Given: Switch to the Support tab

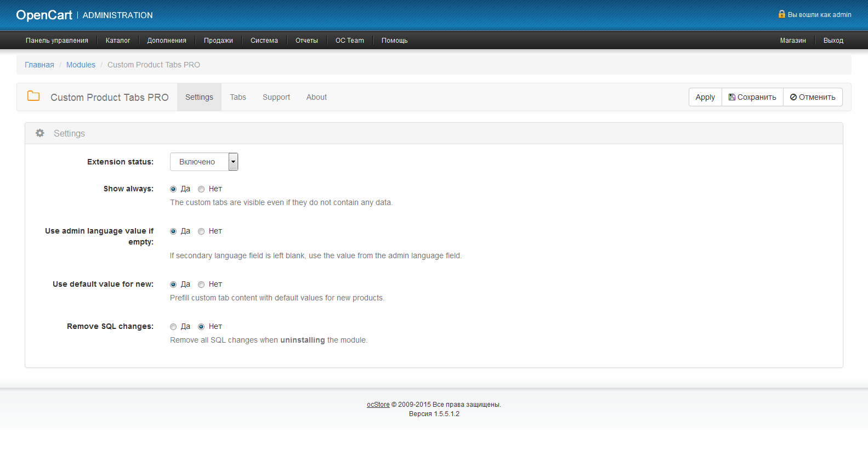Looking at the screenshot, I should click(276, 97).
